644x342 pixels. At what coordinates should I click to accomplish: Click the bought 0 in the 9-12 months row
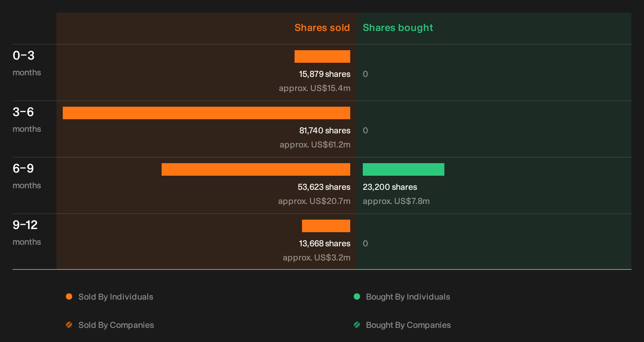(365, 244)
